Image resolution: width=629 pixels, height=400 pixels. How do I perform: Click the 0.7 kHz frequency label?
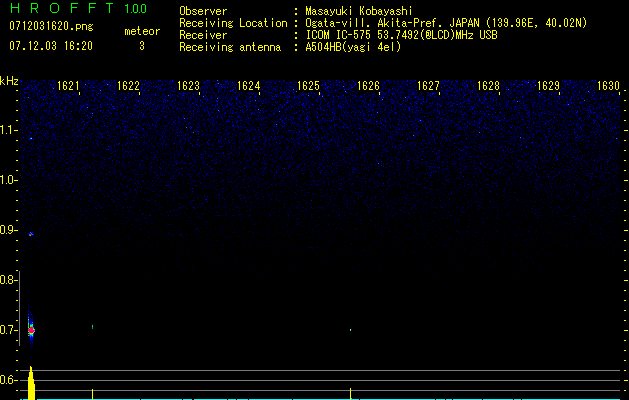pyautogui.click(x=8, y=330)
